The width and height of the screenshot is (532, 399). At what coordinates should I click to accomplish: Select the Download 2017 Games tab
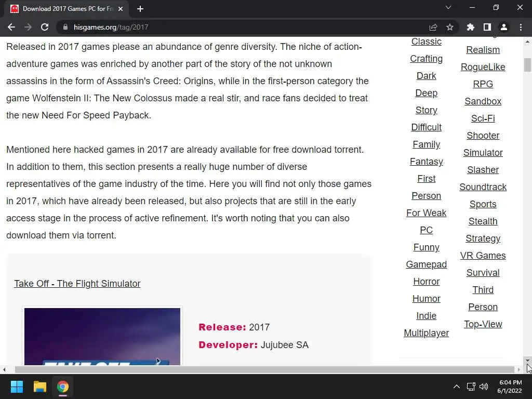pyautogui.click(x=66, y=9)
